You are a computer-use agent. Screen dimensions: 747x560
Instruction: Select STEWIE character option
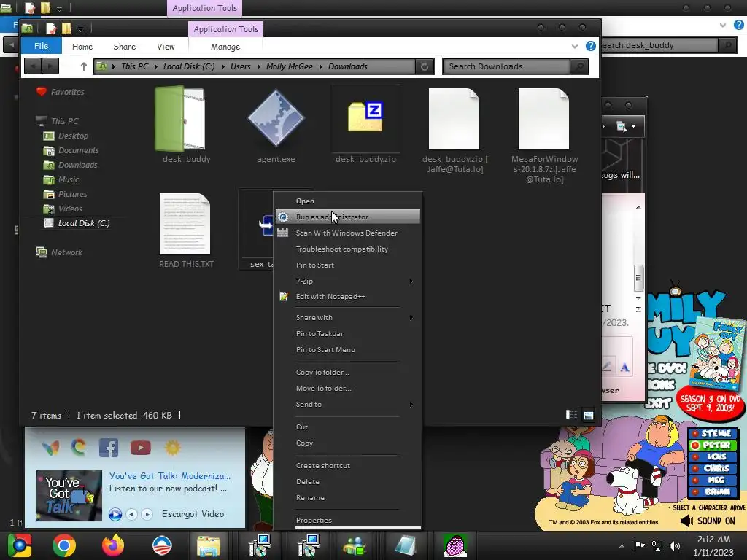coord(712,433)
